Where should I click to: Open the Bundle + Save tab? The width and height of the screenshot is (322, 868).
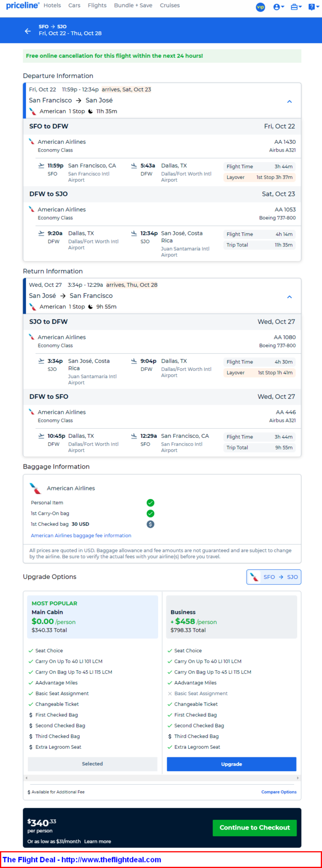coord(133,6)
